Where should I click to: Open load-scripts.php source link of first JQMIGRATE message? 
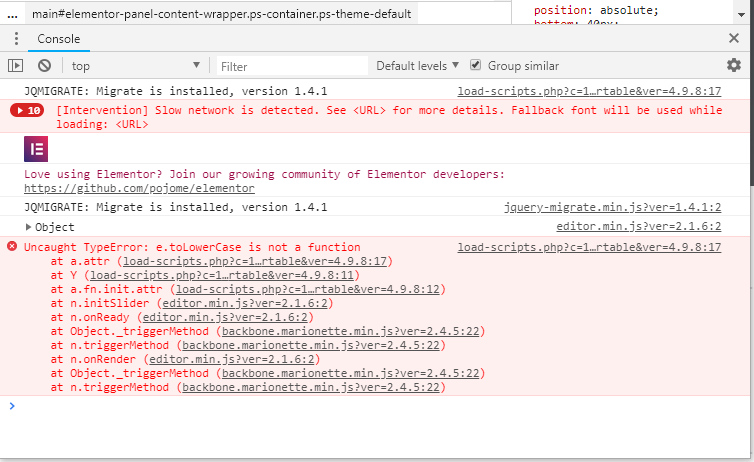(589, 91)
